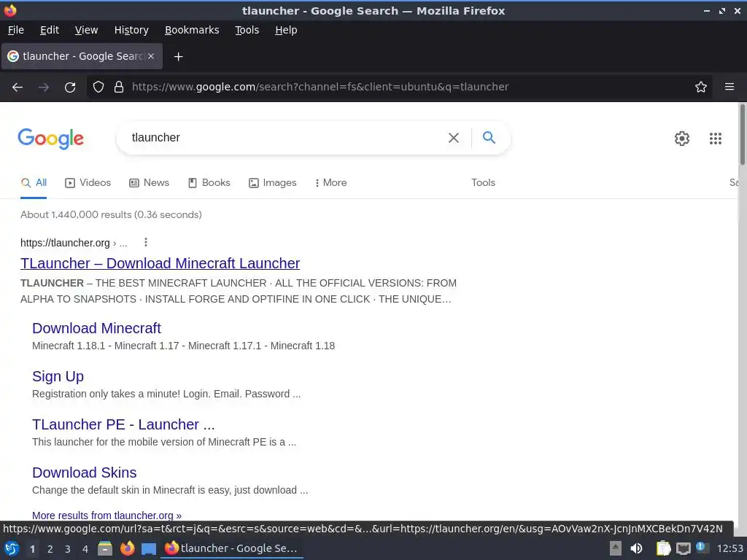The height and width of the screenshot is (560, 747).
Task: Click the About 1,440,000 results text
Action: pyautogui.click(x=111, y=215)
